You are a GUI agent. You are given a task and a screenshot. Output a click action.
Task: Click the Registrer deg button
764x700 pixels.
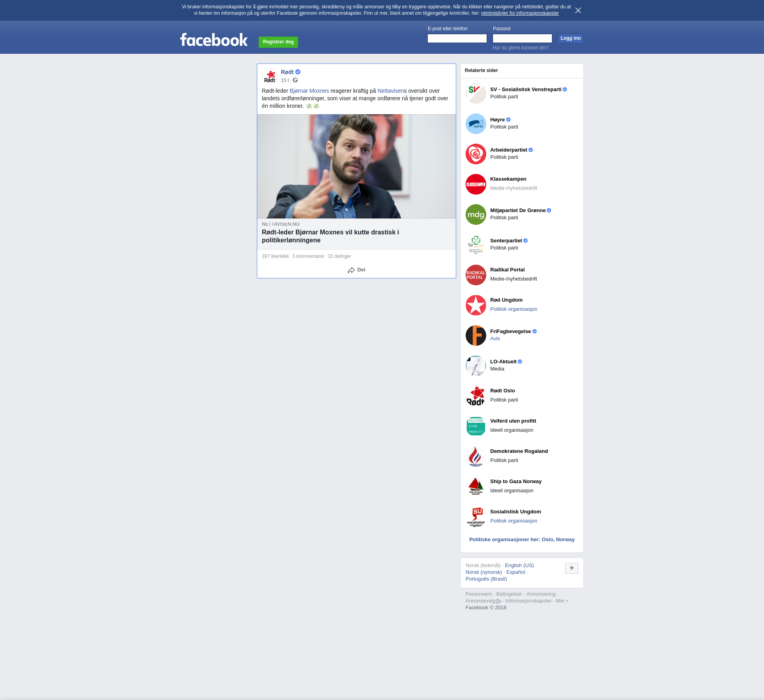[278, 42]
